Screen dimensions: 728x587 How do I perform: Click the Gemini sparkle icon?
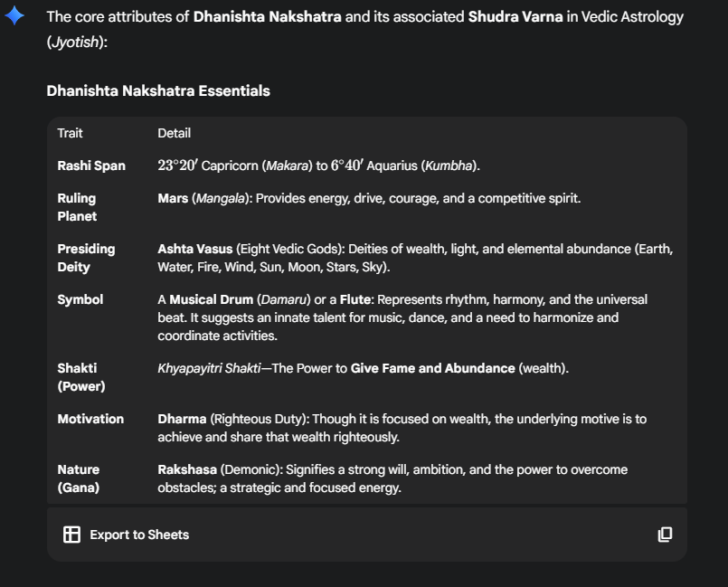pyautogui.click(x=14, y=17)
